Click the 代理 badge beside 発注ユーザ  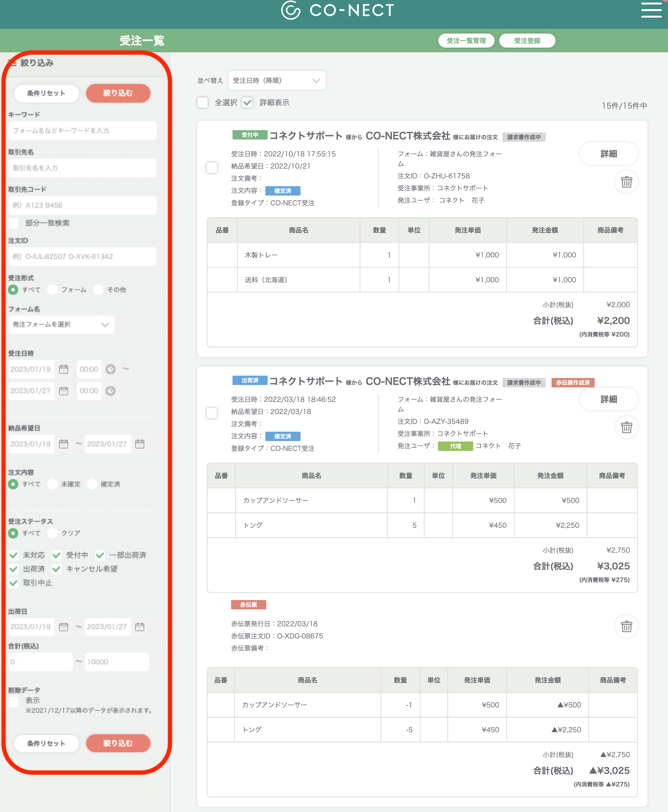[456, 446]
